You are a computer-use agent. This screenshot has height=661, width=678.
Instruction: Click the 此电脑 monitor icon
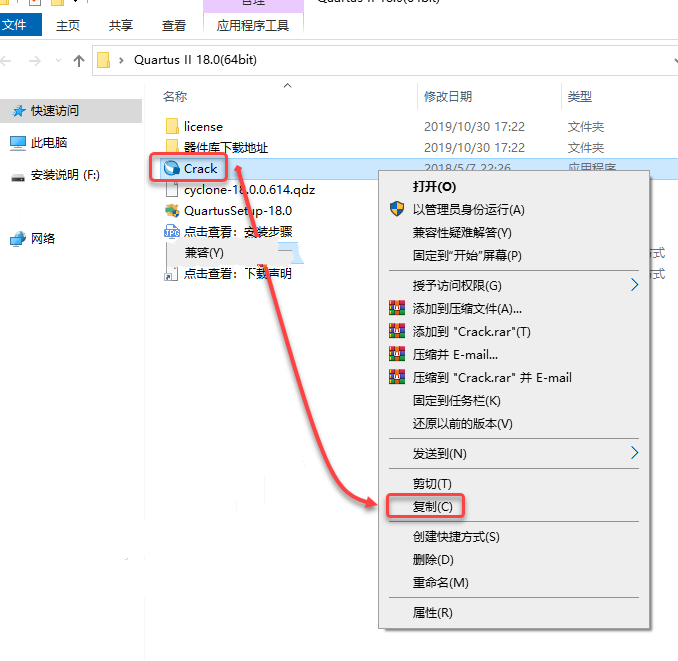(18, 143)
